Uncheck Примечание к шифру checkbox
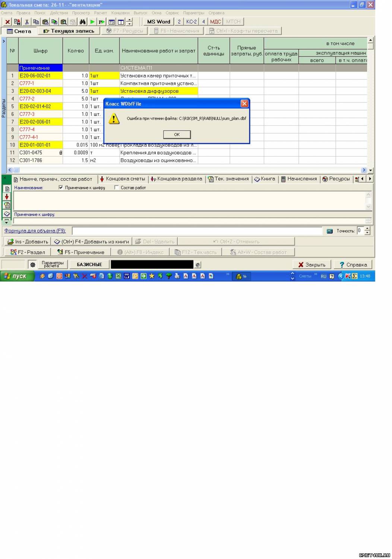The width and height of the screenshot is (392, 559). [x=61, y=187]
